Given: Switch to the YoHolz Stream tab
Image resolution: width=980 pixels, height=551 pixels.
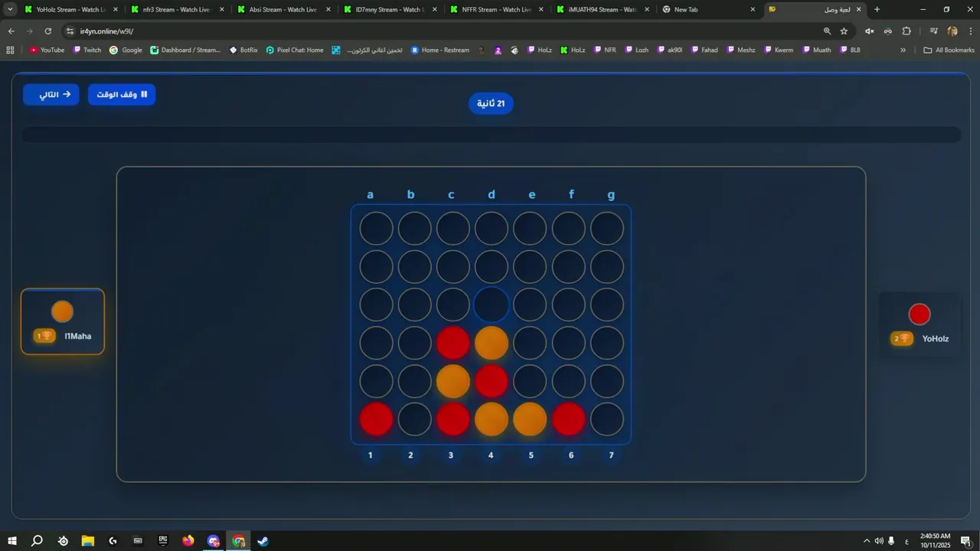Looking at the screenshot, I should (x=70, y=9).
